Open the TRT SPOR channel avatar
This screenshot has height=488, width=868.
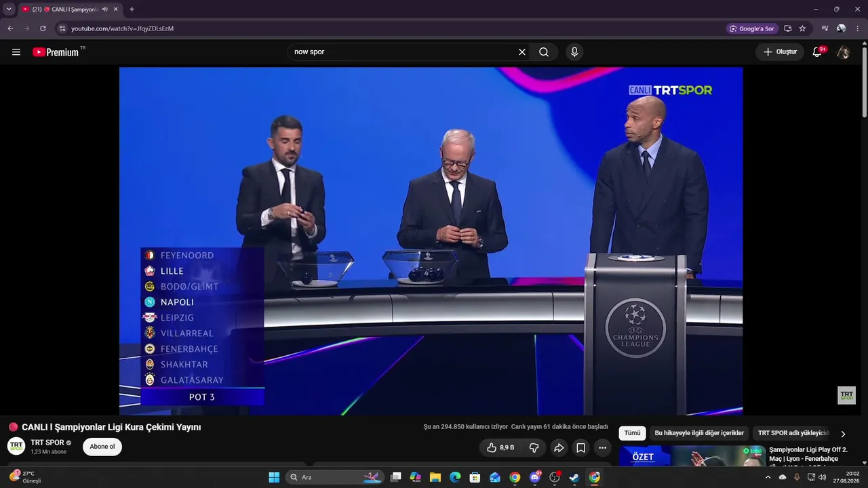click(x=16, y=446)
